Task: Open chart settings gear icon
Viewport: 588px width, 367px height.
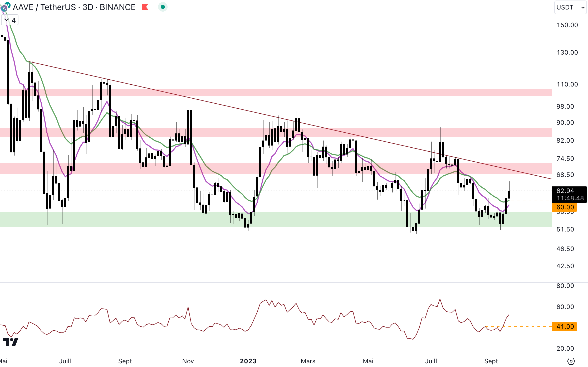Action: [x=571, y=361]
